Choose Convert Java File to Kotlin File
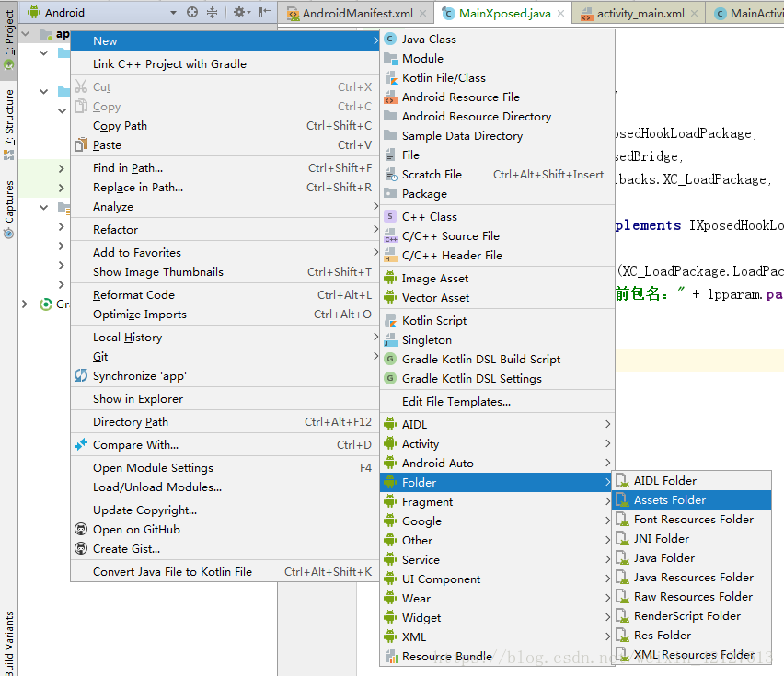This screenshot has width=784, height=676. coord(225,571)
